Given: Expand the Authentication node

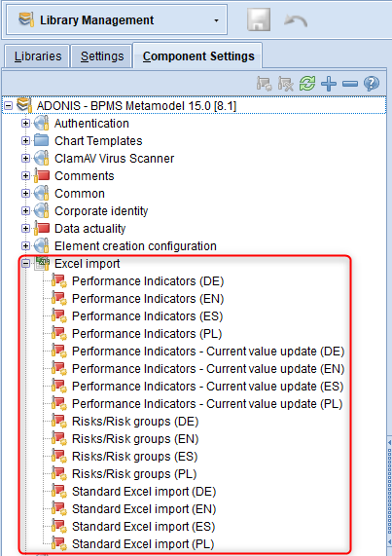Looking at the screenshot, I should (25, 123).
